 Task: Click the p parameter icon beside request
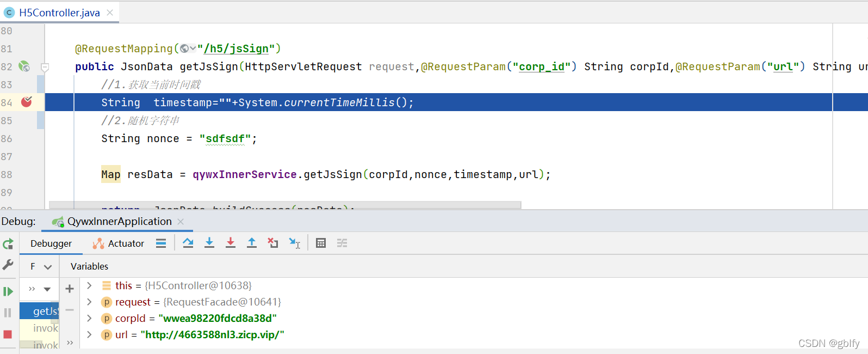tap(107, 302)
